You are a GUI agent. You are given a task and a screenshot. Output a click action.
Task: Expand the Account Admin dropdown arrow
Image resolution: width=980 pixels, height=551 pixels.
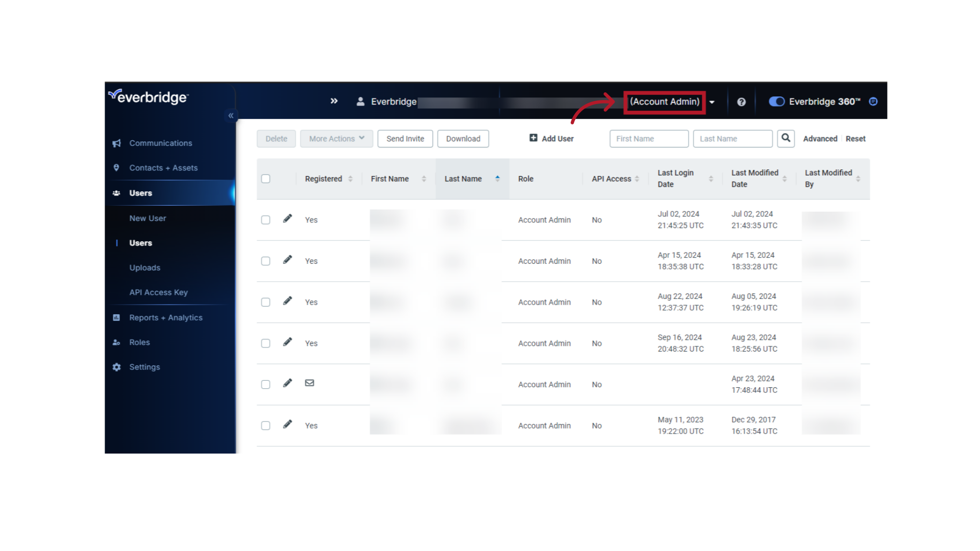point(713,102)
